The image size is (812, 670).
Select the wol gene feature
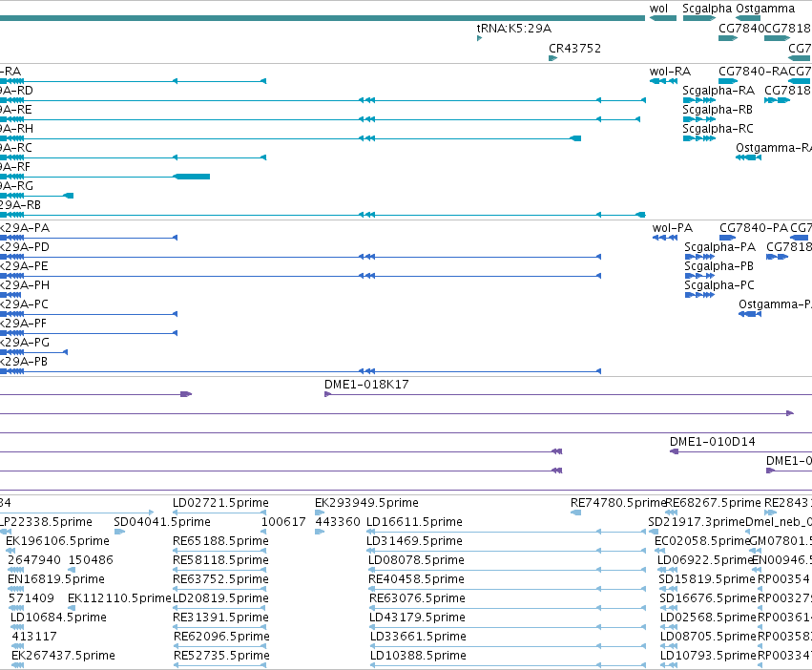(663, 18)
